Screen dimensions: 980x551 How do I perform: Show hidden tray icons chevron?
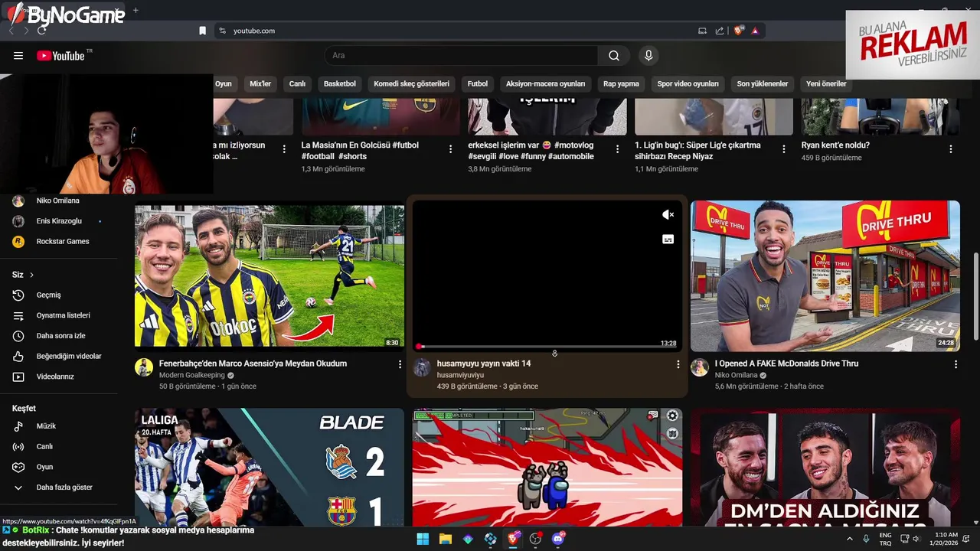pyautogui.click(x=849, y=539)
